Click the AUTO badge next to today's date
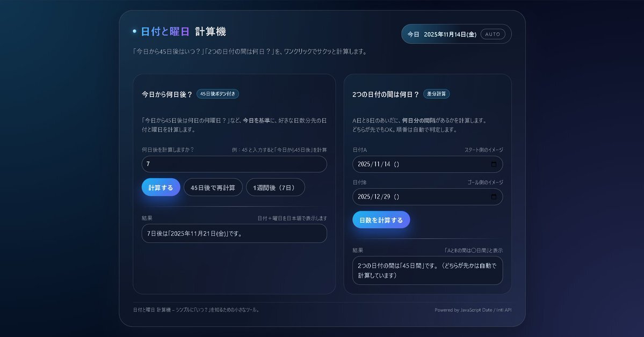Viewport: 644px width, 337px height. pos(493,34)
